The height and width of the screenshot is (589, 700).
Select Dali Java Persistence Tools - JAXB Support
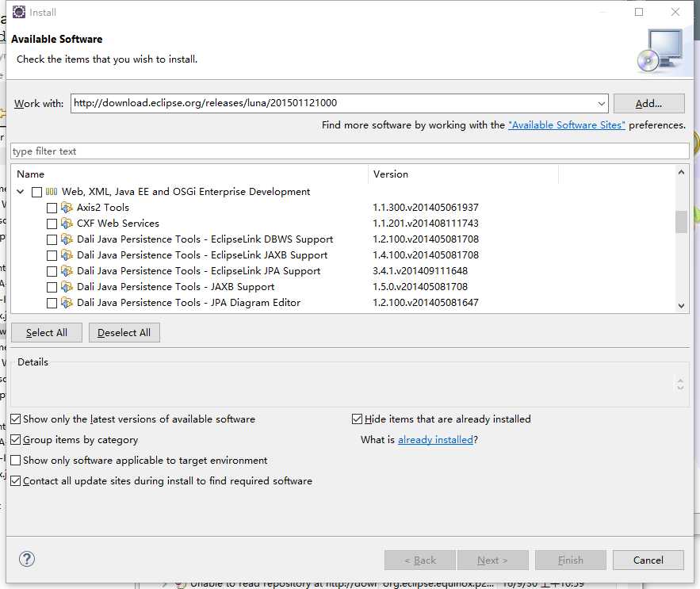click(175, 287)
